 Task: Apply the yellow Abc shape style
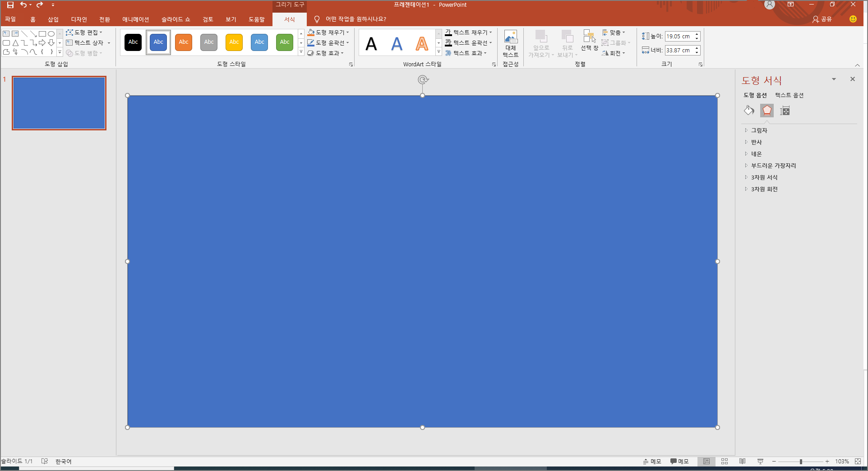coord(234,42)
